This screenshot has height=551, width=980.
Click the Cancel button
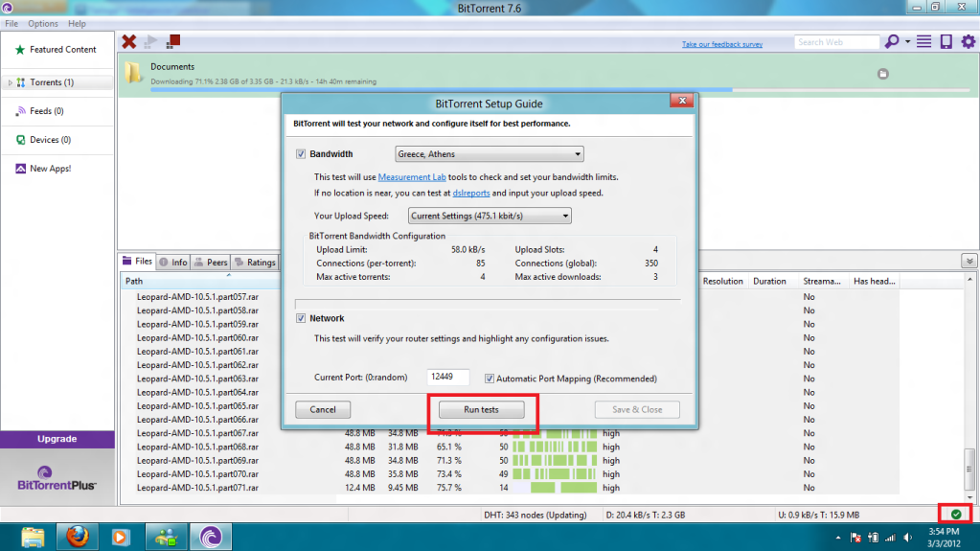323,409
